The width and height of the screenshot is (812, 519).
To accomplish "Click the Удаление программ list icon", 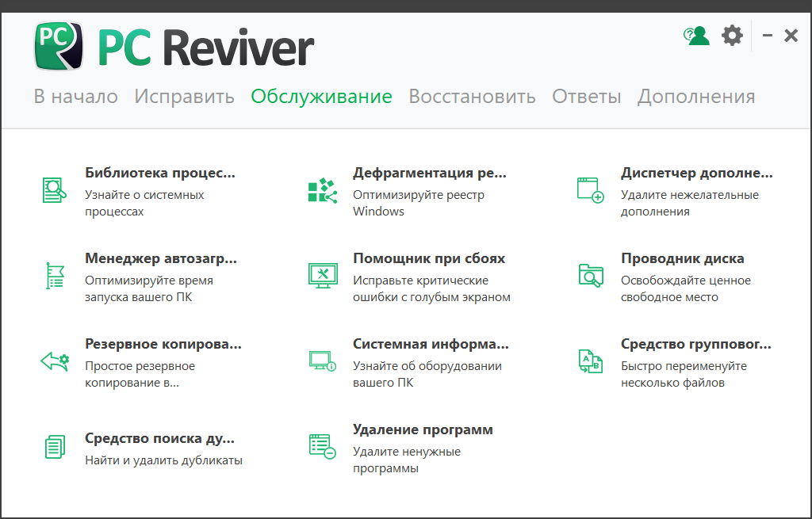I will point(322,447).
